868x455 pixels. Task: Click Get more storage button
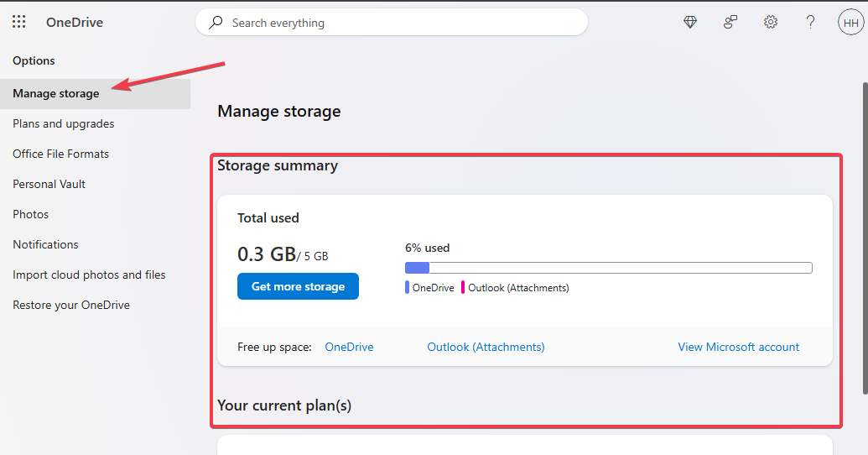298,286
